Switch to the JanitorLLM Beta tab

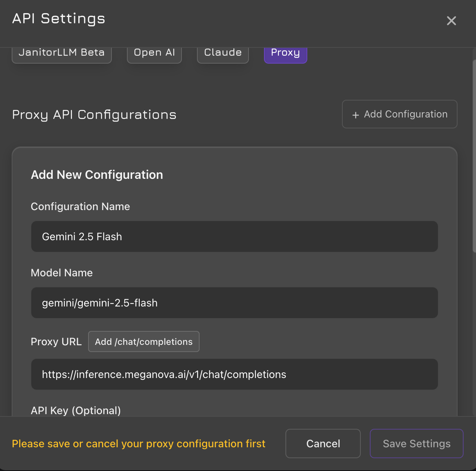[x=62, y=53]
